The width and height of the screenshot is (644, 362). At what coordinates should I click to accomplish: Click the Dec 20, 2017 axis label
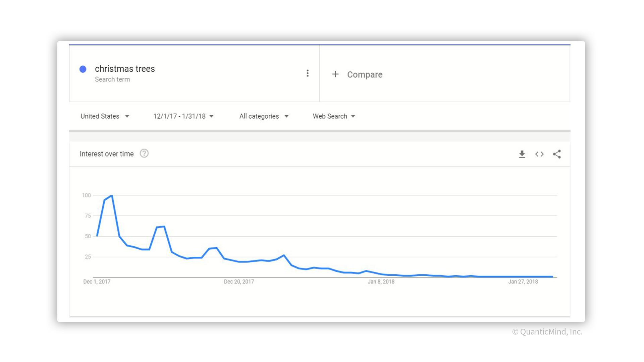click(239, 282)
